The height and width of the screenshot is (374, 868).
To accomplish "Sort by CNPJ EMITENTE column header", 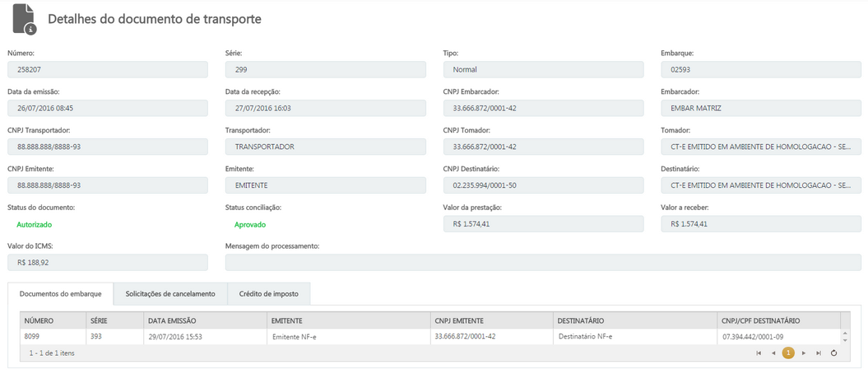I will click(x=491, y=320).
